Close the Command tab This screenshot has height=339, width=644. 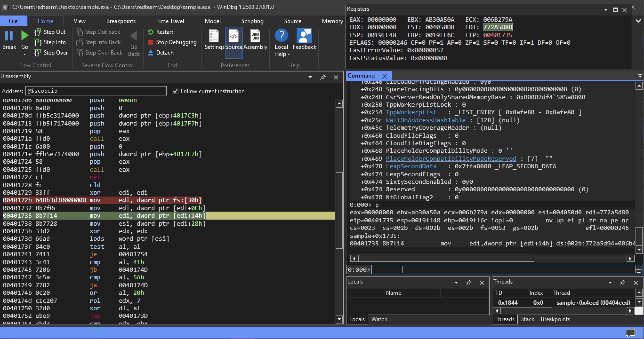click(385, 76)
